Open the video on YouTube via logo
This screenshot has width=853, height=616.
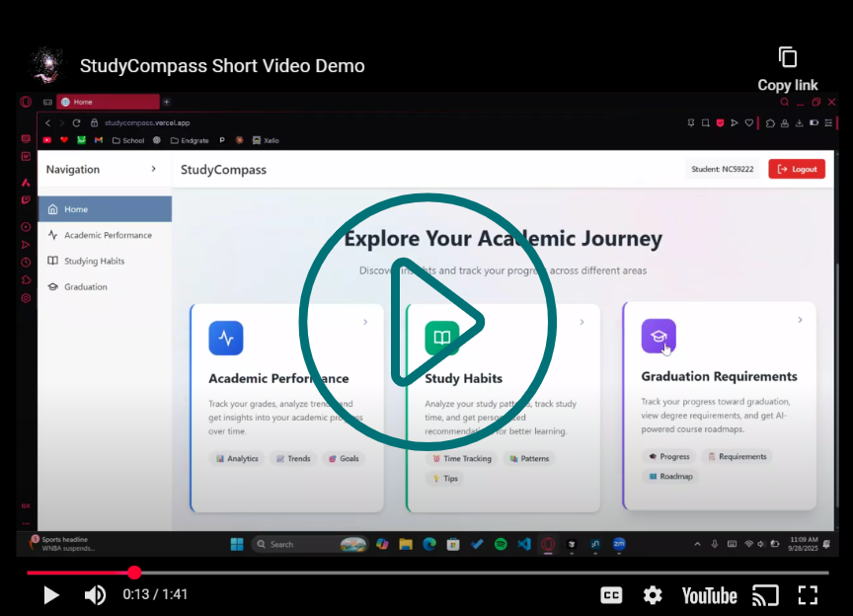(x=709, y=595)
